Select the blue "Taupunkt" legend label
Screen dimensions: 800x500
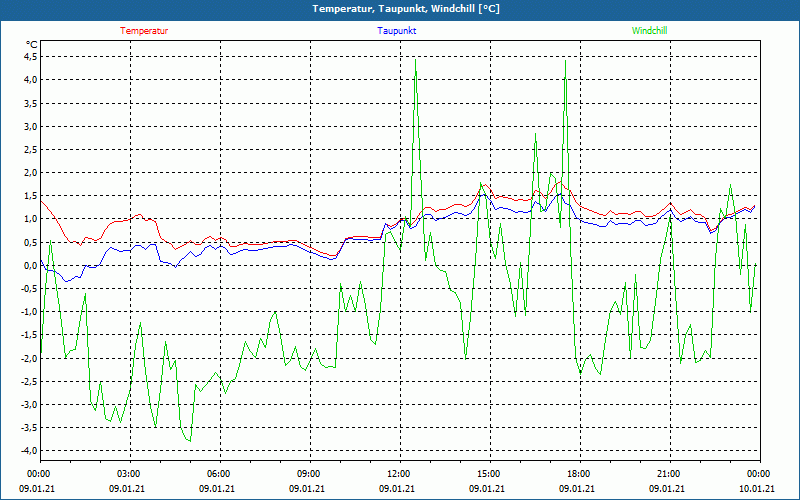396,31
